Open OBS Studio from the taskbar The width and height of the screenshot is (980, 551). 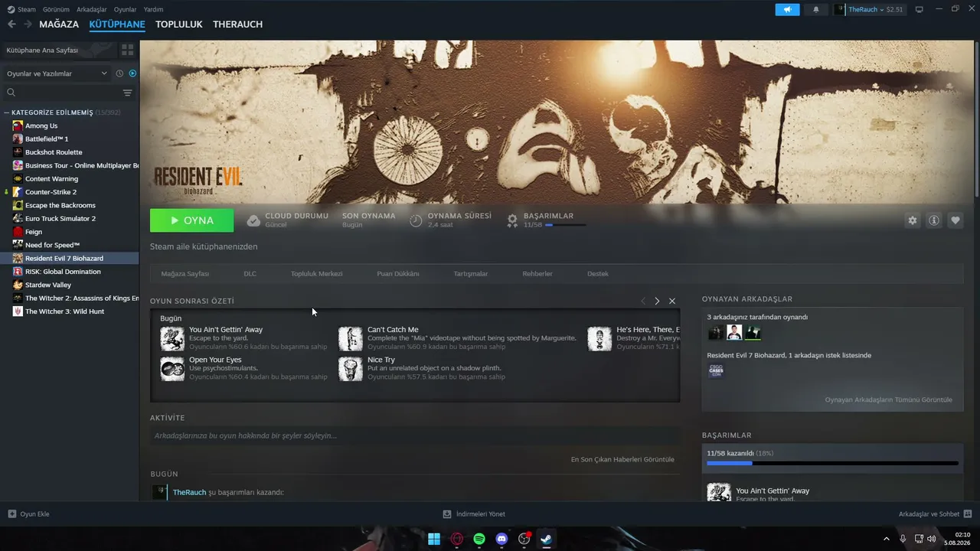coord(524,539)
